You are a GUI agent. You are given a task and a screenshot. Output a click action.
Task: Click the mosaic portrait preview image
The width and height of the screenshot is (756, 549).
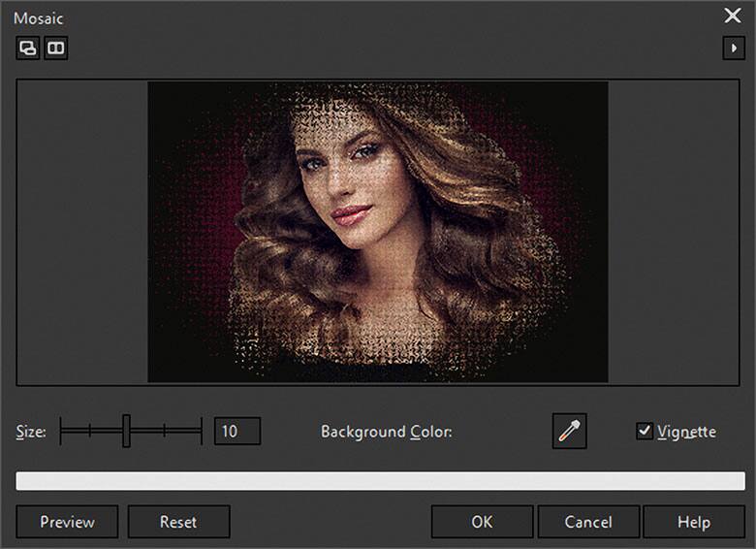coord(378,232)
